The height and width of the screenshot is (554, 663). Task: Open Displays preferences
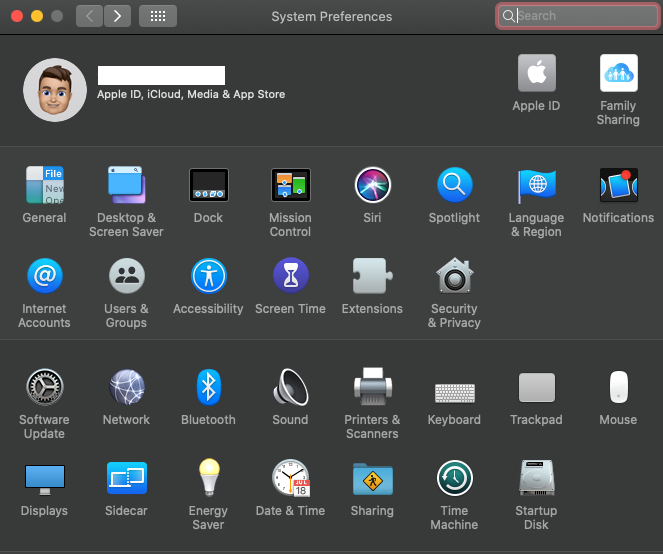45,479
